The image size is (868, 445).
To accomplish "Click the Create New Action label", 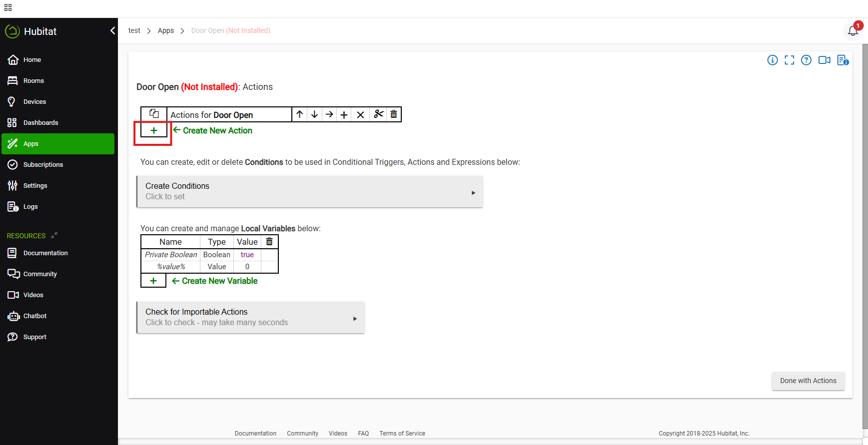I will [218, 130].
